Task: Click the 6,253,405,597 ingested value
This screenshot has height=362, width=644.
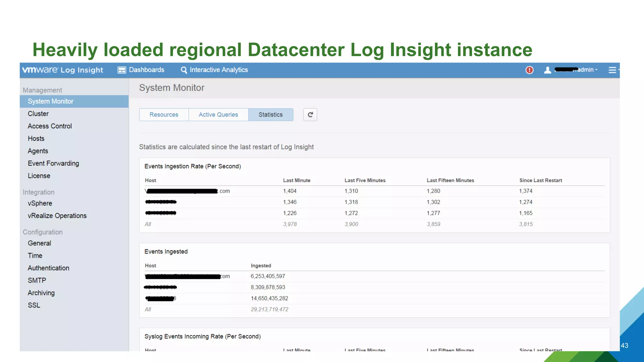Action: point(268,276)
